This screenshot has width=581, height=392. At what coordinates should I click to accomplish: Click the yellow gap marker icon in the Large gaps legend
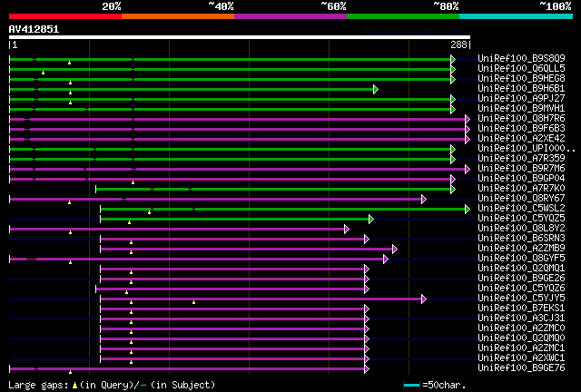pos(74,386)
